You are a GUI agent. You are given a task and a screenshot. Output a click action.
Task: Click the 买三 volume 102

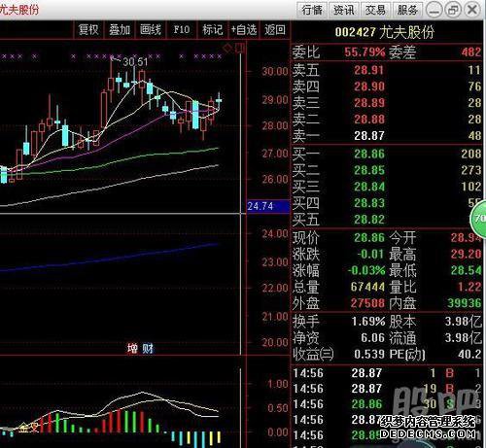(x=471, y=187)
